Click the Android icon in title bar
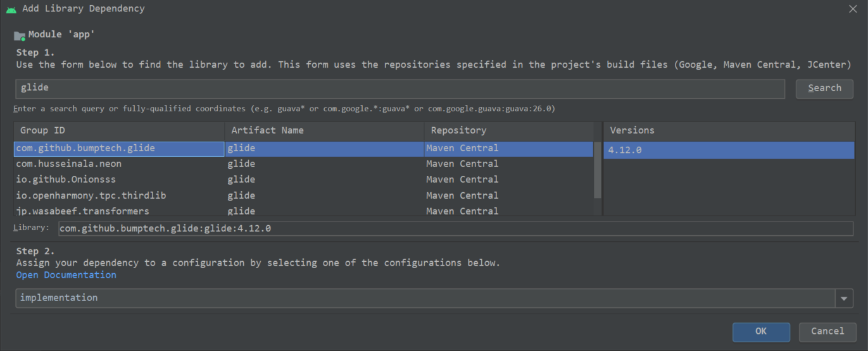The width and height of the screenshot is (868, 351). [x=11, y=9]
